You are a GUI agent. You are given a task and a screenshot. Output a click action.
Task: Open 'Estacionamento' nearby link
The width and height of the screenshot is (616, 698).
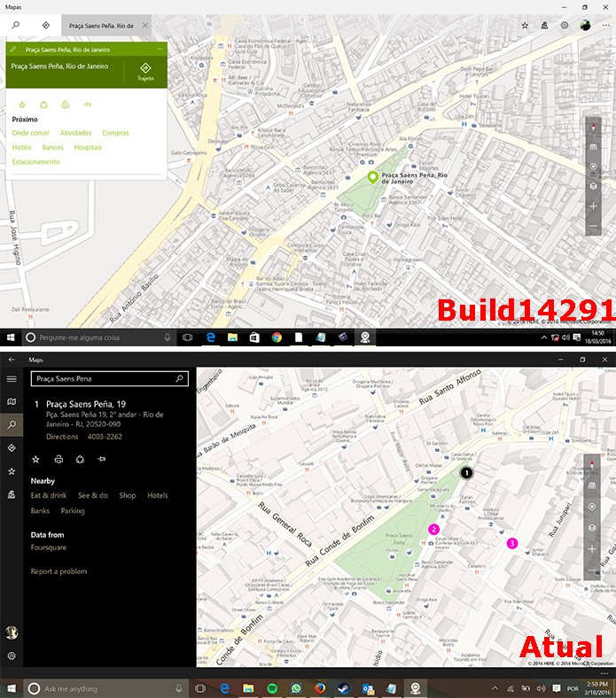[35, 161]
